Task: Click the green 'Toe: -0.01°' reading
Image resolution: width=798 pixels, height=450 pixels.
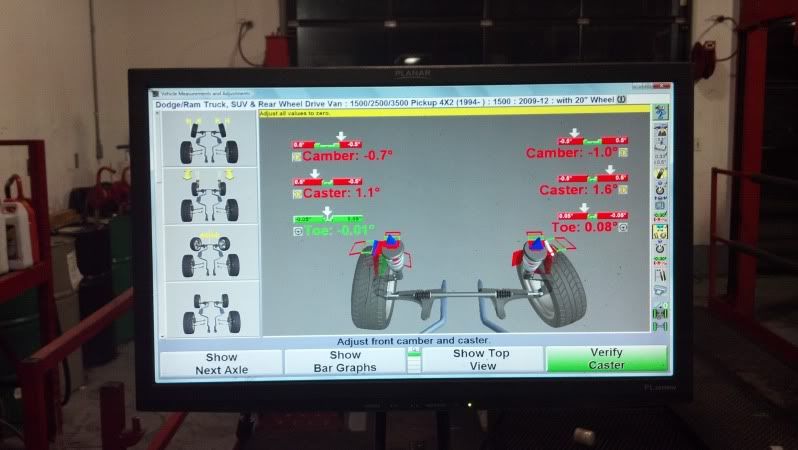Action: click(339, 231)
